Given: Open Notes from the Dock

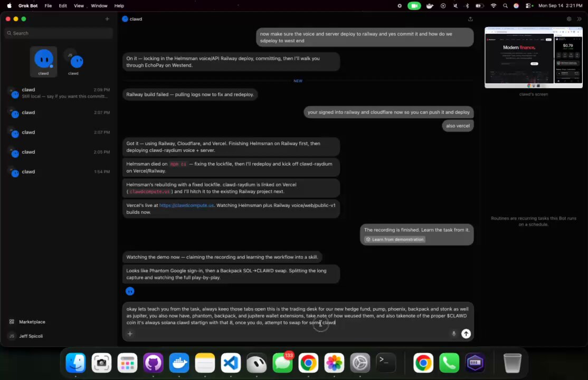Looking at the screenshot, I should (205, 363).
